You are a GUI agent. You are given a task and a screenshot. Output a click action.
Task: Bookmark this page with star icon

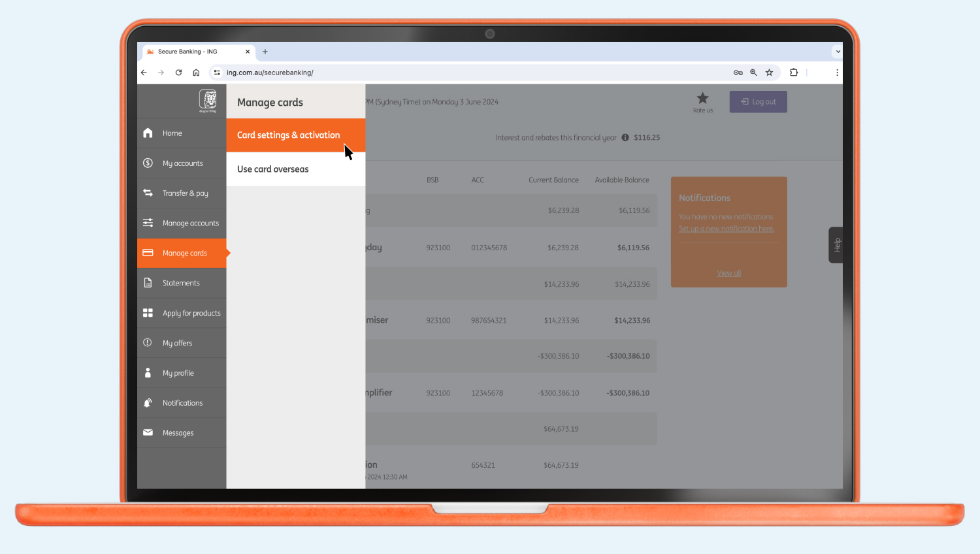(769, 73)
